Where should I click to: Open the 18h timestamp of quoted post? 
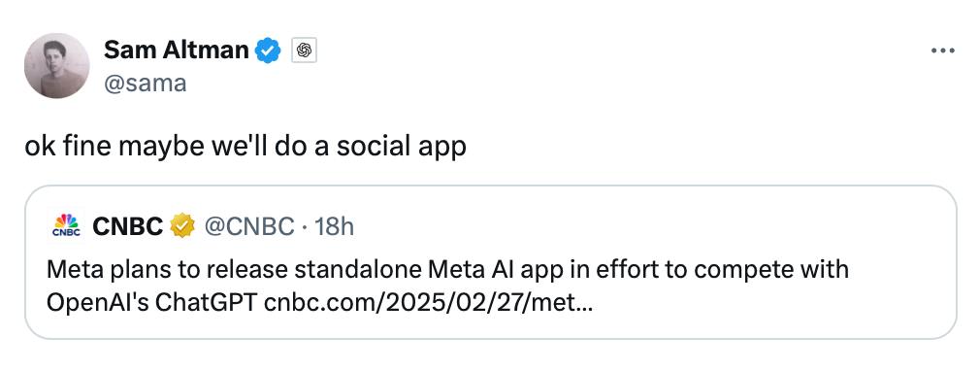click(x=335, y=226)
